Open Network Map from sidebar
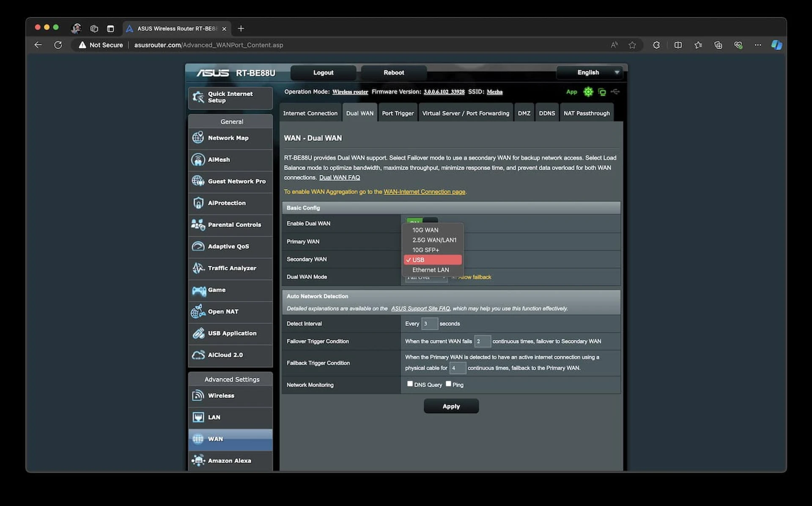The width and height of the screenshot is (812, 506). (x=230, y=138)
